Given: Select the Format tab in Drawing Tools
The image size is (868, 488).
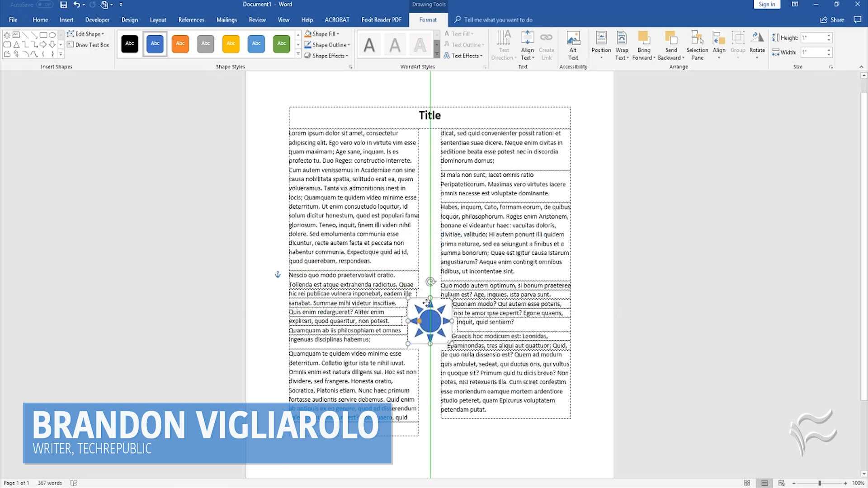Looking at the screenshot, I should [x=427, y=20].
